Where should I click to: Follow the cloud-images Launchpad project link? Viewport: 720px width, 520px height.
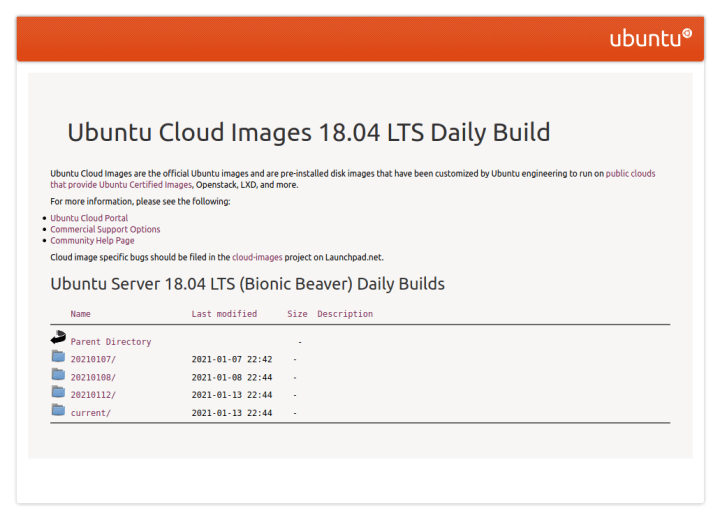[x=257, y=257]
